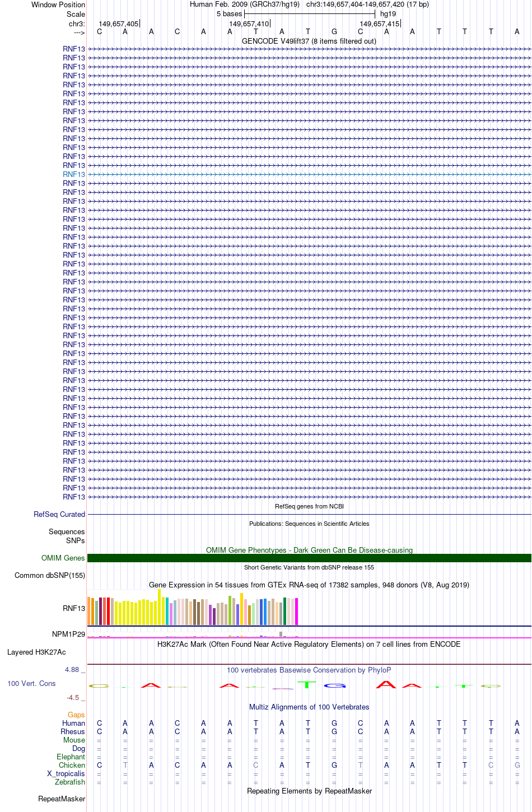This screenshot has width=532, height=812.
Task: Click the 149,657,405 position marker
Action: pyautogui.click(x=118, y=24)
